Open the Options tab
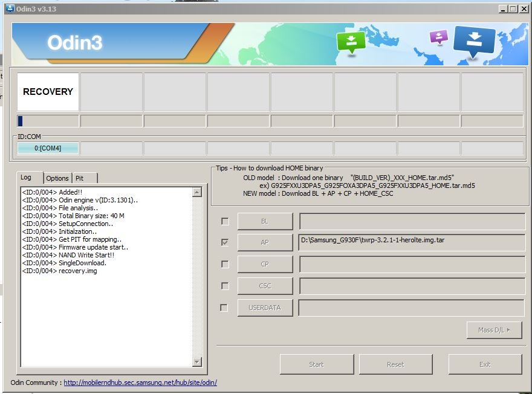Screen dimensions: 532x394 [x=57, y=178]
